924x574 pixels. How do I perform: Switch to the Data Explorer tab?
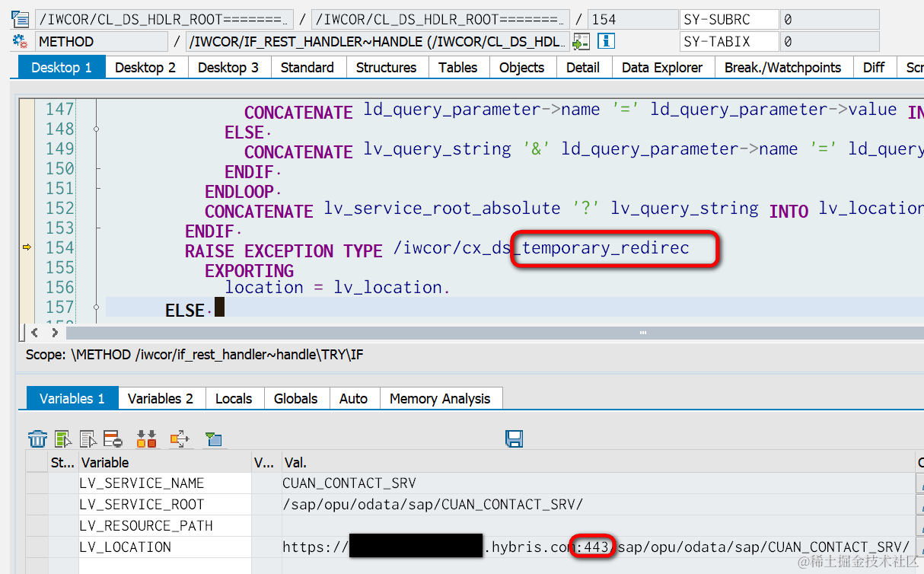tap(662, 67)
